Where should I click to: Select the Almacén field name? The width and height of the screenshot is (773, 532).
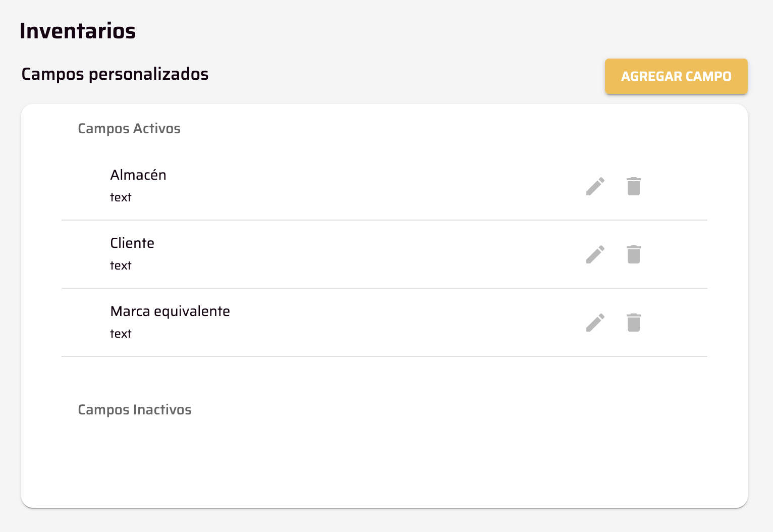[138, 175]
